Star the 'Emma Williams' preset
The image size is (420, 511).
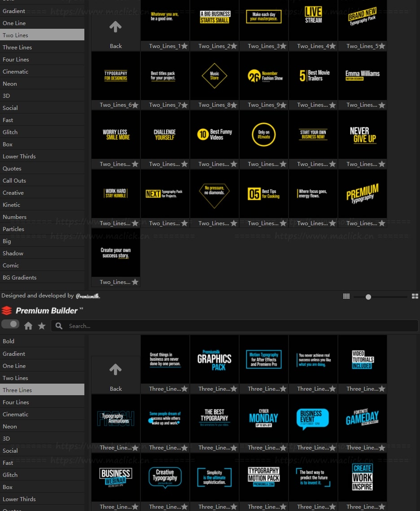click(x=382, y=105)
